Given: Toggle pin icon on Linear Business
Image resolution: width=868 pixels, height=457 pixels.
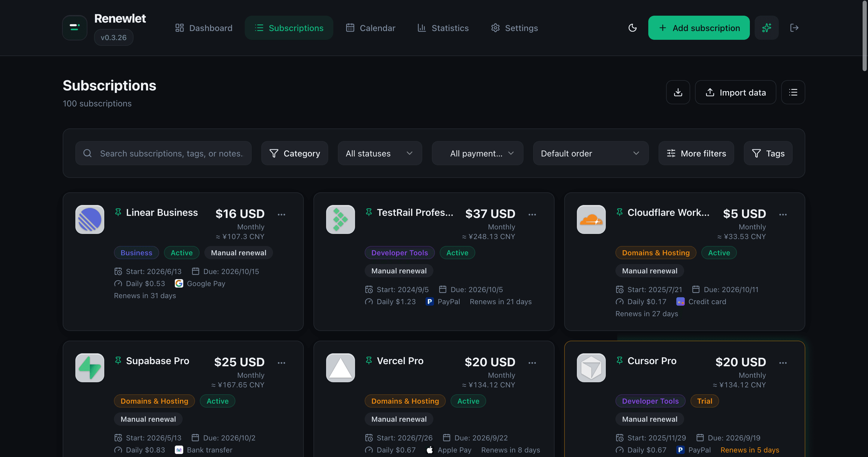Looking at the screenshot, I should tap(118, 212).
